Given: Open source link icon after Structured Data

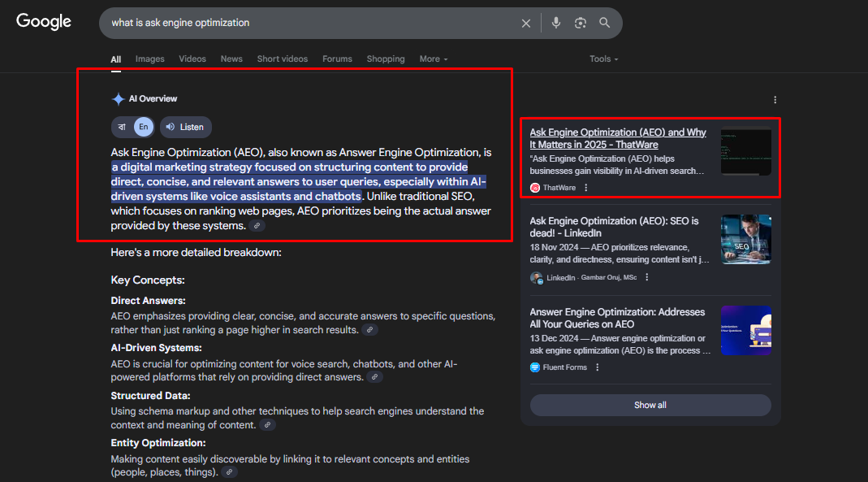Looking at the screenshot, I should (x=267, y=425).
